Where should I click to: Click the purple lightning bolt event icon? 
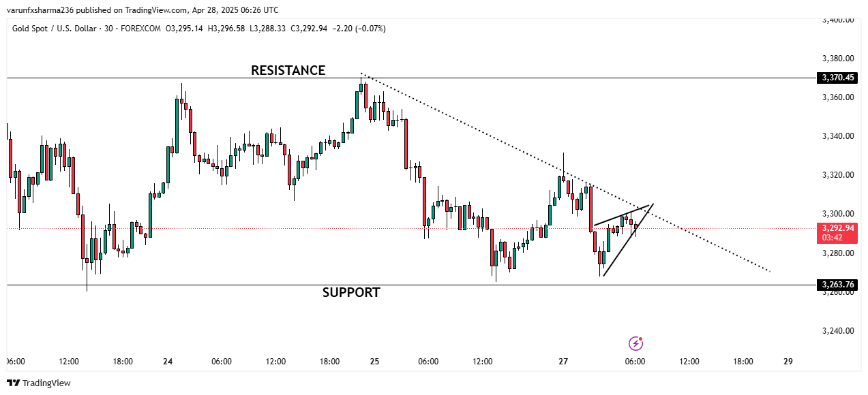[635, 343]
